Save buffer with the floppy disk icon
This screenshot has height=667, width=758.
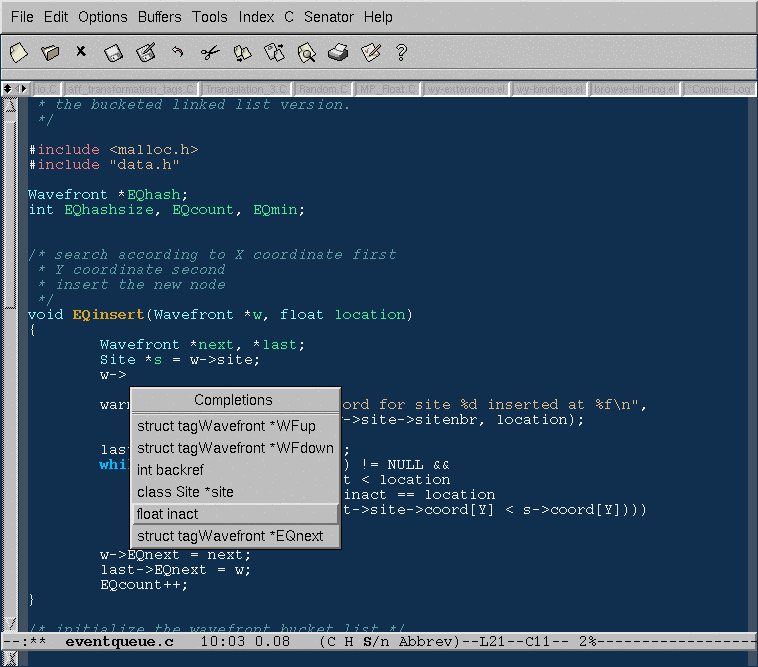113,52
